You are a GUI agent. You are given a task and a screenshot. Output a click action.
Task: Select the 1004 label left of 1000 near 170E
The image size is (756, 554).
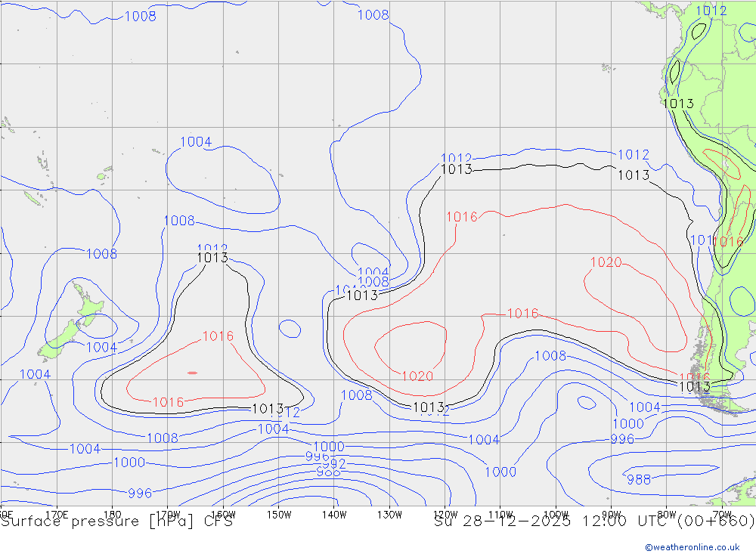pyautogui.click(x=85, y=449)
